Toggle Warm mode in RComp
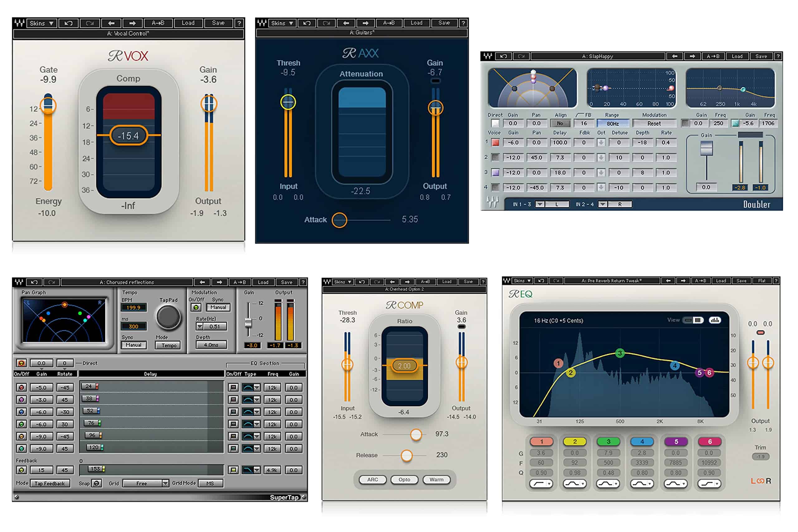 [436, 479]
